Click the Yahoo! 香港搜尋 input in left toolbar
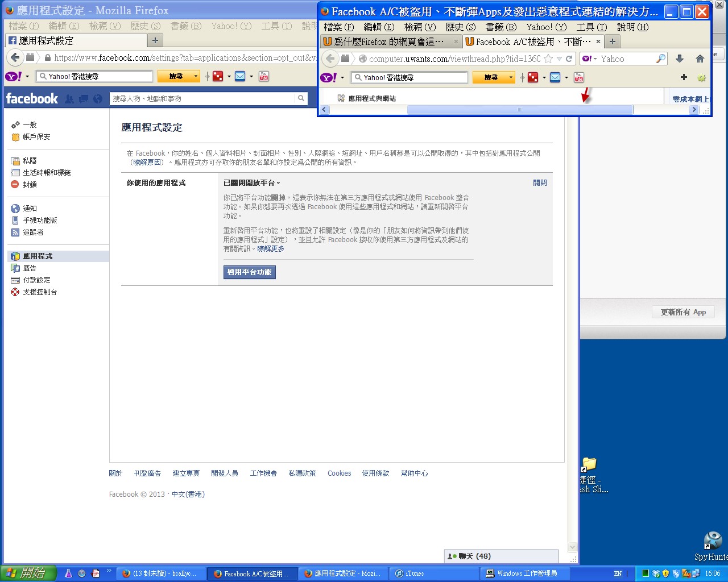The width and height of the screenshot is (728, 582). click(94, 76)
